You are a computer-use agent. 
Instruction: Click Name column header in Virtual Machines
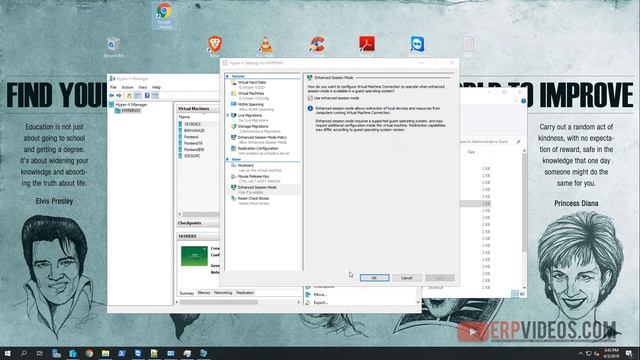pos(184,117)
